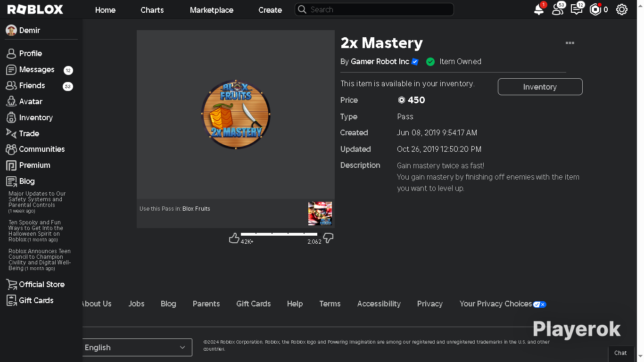Image resolution: width=644 pixels, height=362 pixels.
Task: Open the Chat button
Action: 620,353
